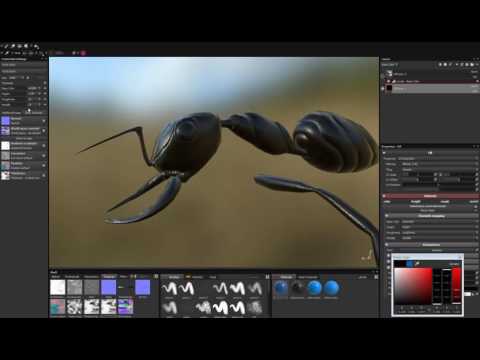
Task: Open the brushes tab above brush stroke presets
Action: pyautogui.click(x=174, y=277)
